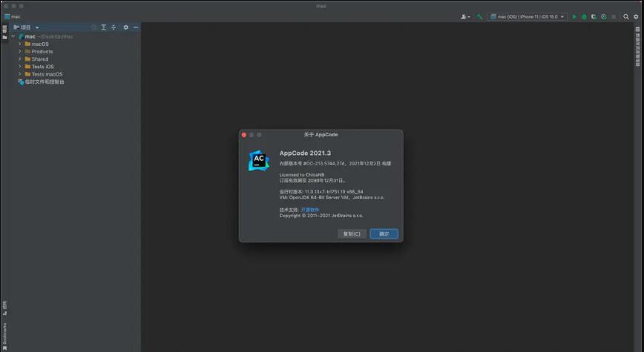Expand the Tests iOS folder
The image size is (644, 352).
coord(20,67)
